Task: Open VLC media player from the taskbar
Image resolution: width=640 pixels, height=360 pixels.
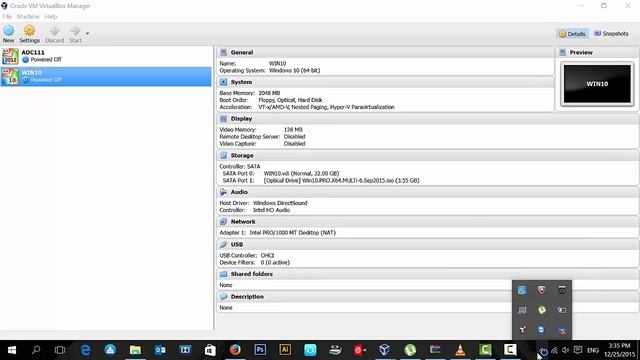Action: (x=460, y=350)
